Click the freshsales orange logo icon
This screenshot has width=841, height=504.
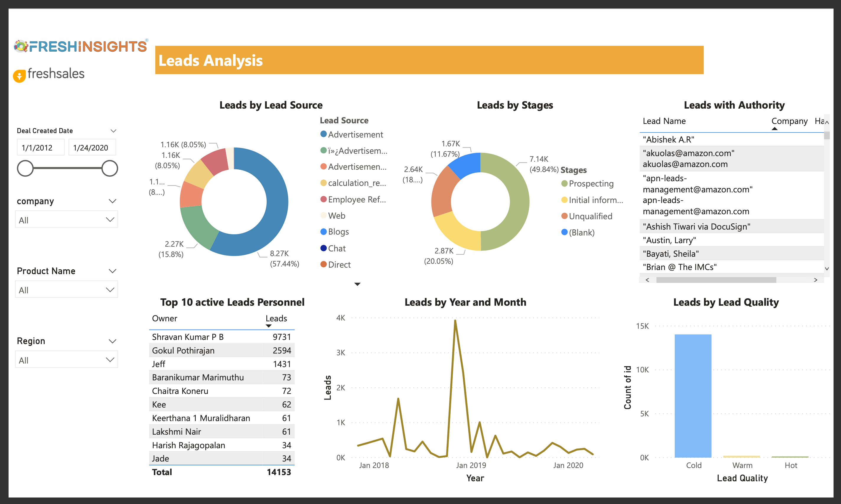pos(19,76)
